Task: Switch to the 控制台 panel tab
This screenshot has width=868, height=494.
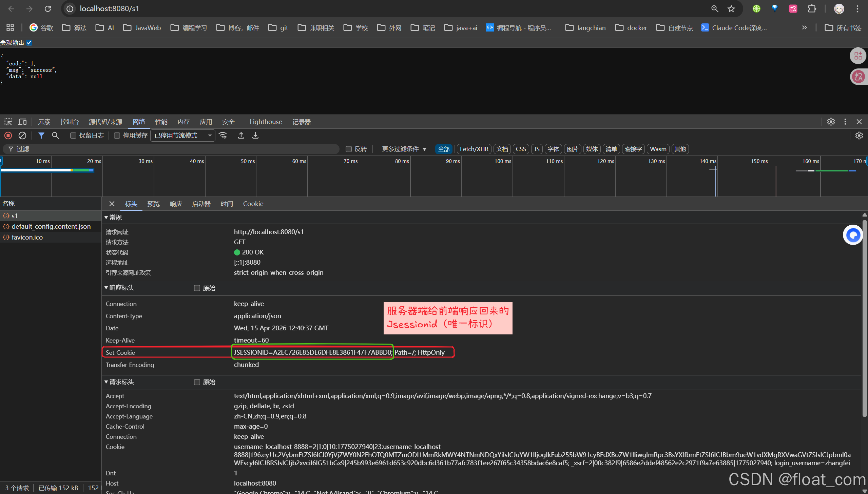Action: point(70,122)
